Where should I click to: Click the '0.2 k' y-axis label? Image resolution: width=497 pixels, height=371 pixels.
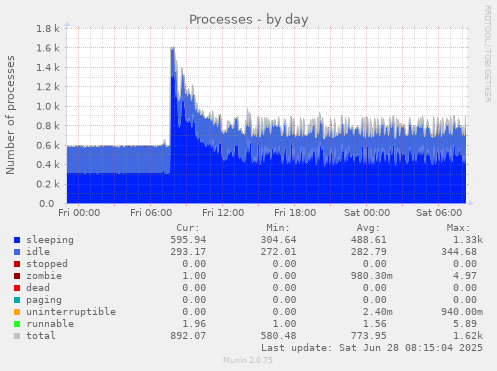48,184
